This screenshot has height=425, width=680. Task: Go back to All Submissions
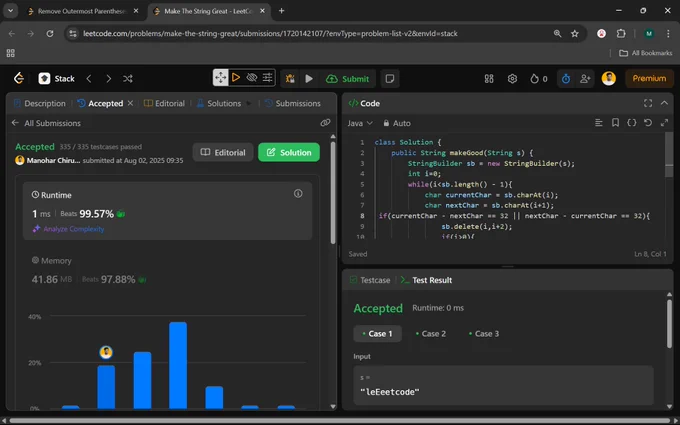tap(46, 123)
